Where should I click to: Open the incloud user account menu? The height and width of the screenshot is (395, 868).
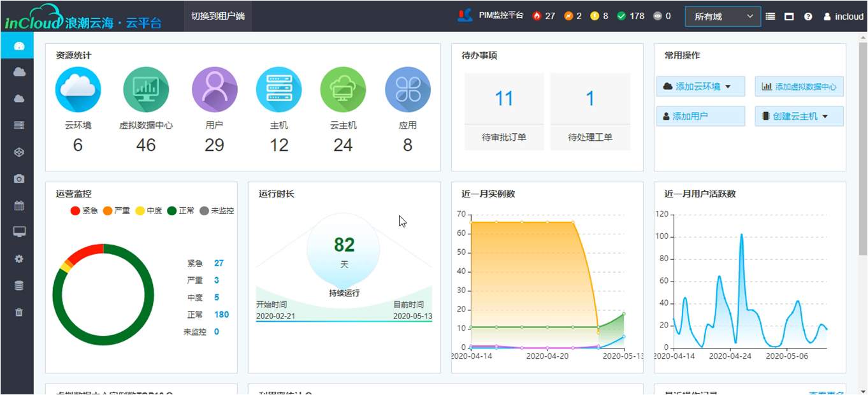[843, 17]
